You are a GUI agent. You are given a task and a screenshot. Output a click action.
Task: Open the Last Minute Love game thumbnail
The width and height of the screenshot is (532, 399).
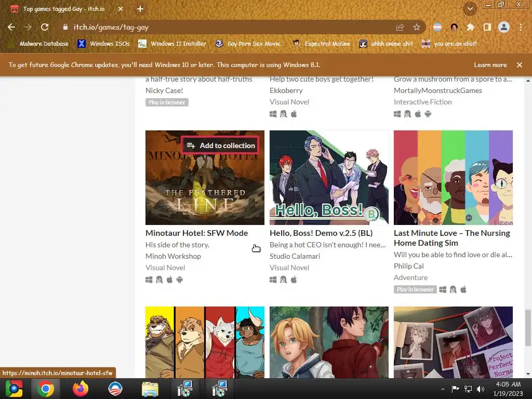(x=453, y=178)
